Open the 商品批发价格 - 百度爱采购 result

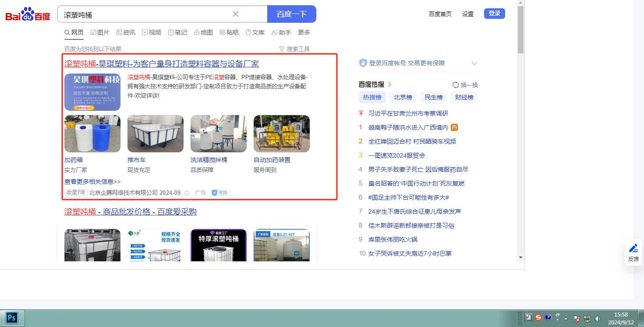131,212
